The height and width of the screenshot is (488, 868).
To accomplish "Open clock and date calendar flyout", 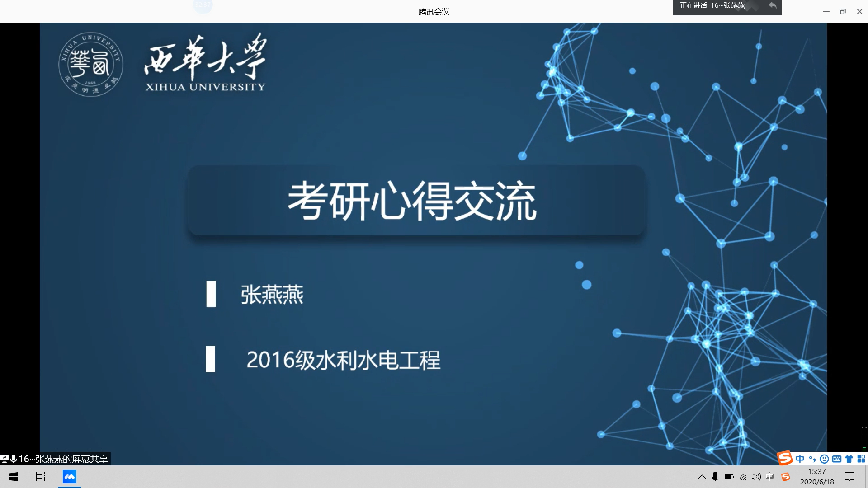I will coord(817,477).
